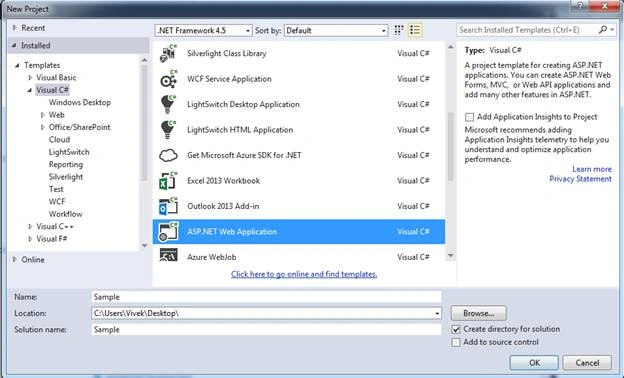Click the Name field containing Sample

(266, 297)
